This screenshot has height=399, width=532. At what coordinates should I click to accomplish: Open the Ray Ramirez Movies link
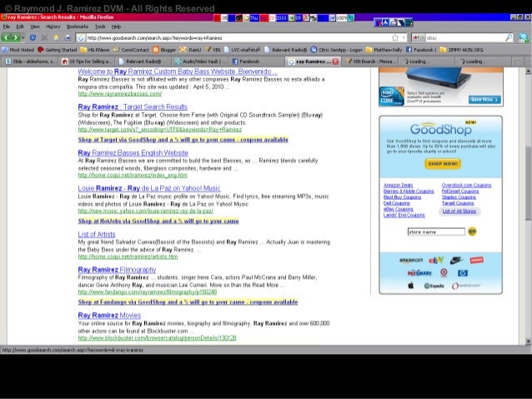coord(109,315)
